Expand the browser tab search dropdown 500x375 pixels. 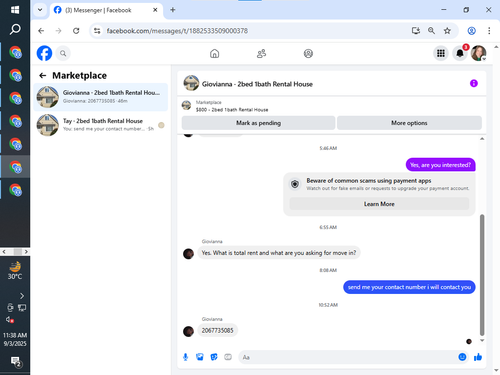[40, 10]
